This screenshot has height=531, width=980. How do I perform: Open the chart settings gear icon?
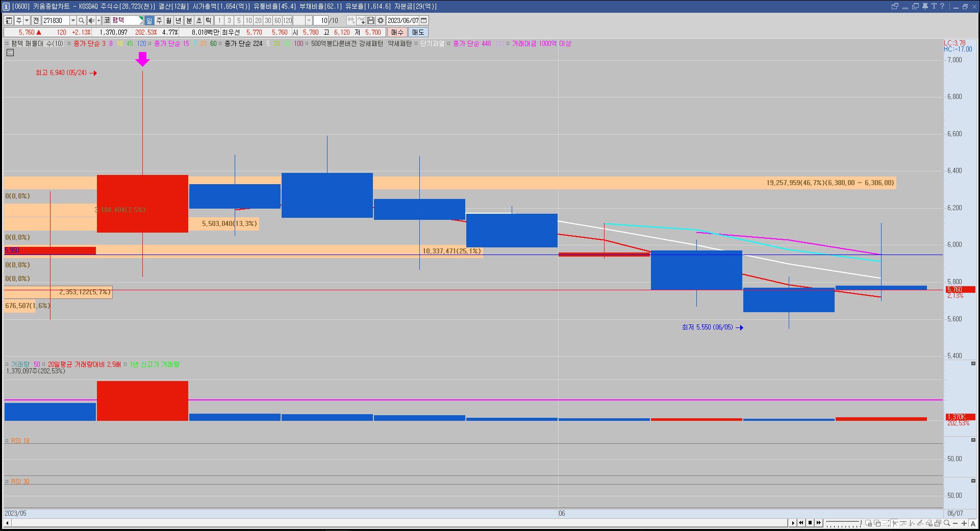click(381, 20)
